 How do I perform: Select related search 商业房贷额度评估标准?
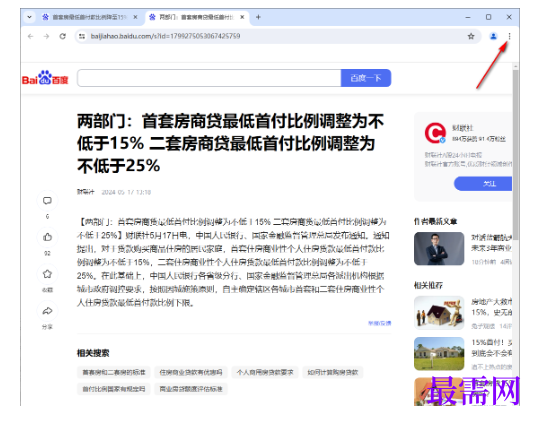pos(191,389)
